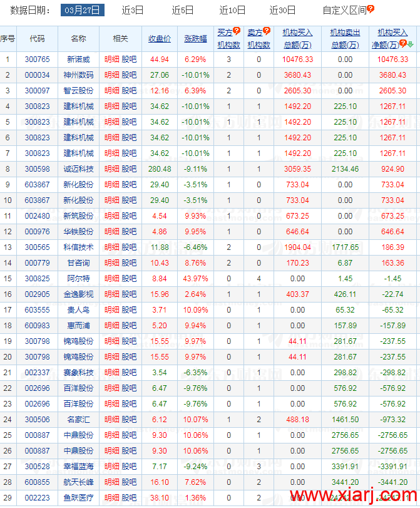Viewport: 420px width, 508px height.
Task: Open 自定义区间 custom range
Action: (x=344, y=11)
